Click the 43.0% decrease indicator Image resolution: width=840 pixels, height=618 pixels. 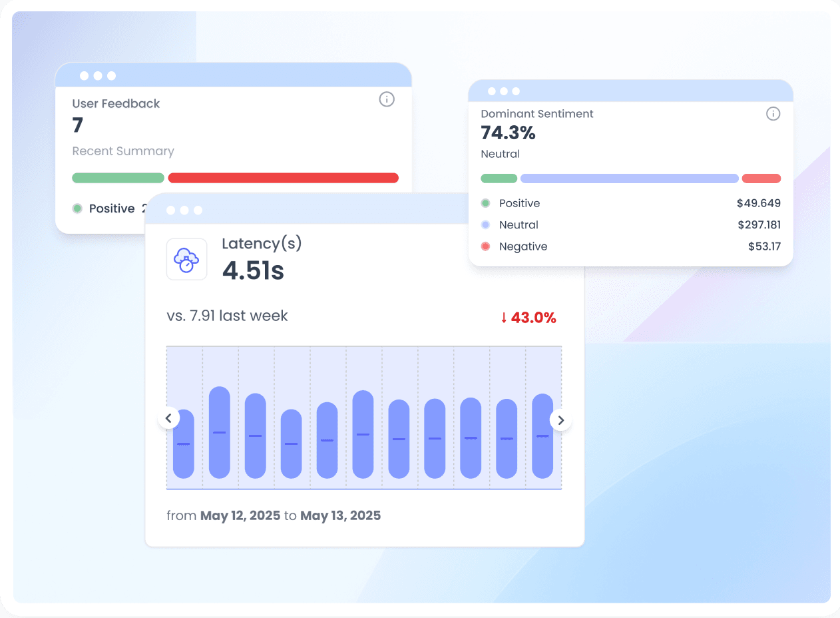tap(528, 318)
